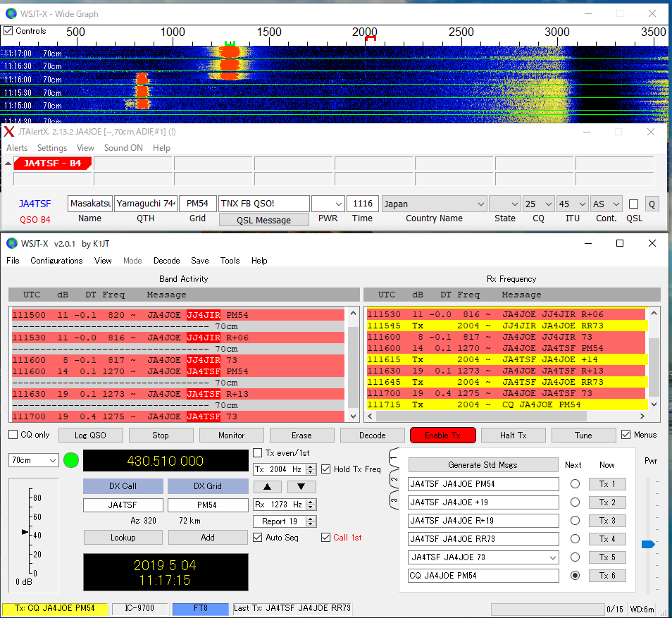Collapse JTAlertX callsign rows with triangle
The height and width of the screenshot is (618, 672).
click(x=8, y=163)
